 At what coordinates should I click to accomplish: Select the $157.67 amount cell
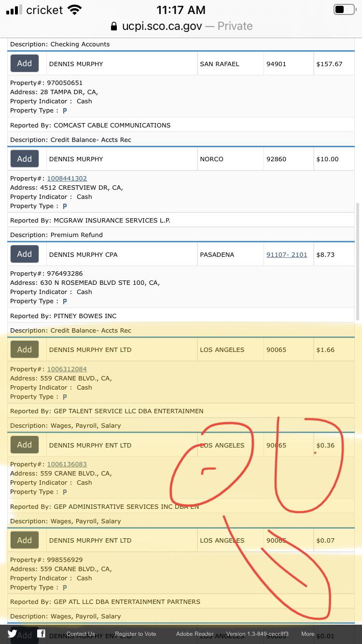334,64
